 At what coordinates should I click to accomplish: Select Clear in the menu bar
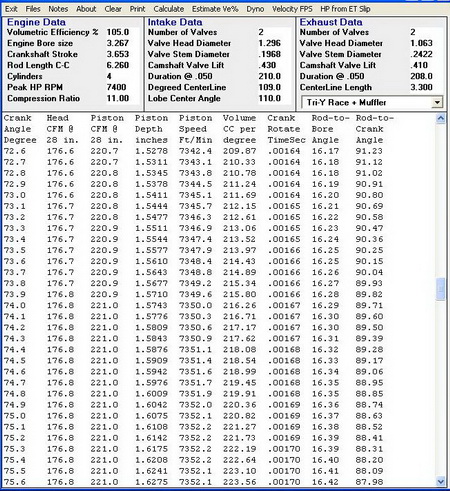click(113, 9)
